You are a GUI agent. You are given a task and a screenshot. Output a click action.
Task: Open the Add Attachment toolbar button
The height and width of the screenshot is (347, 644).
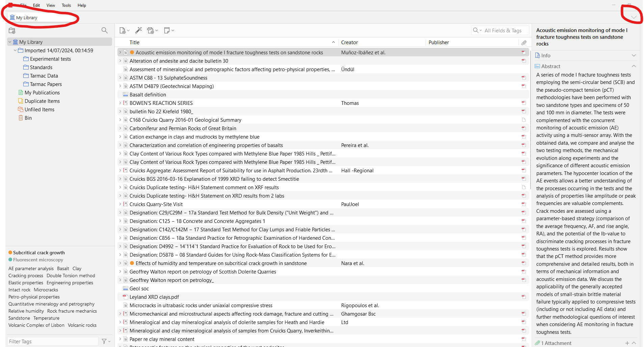[x=153, y=30]
